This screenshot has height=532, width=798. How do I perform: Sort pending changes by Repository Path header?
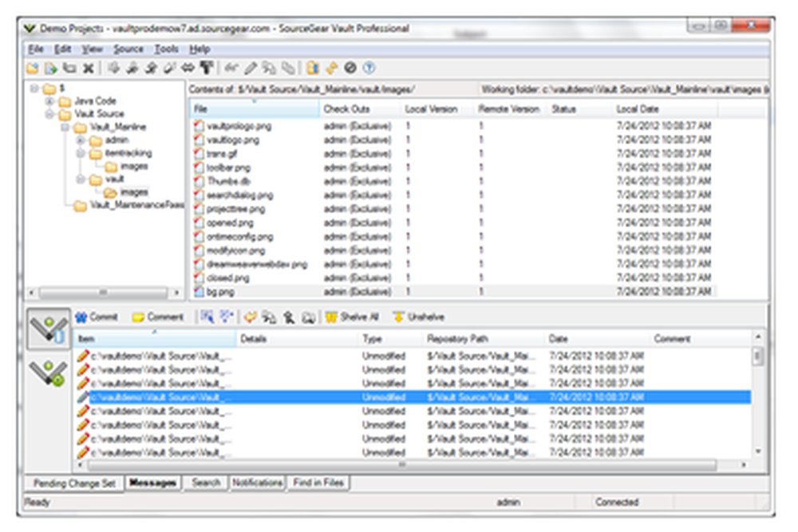tap(484, 339)
